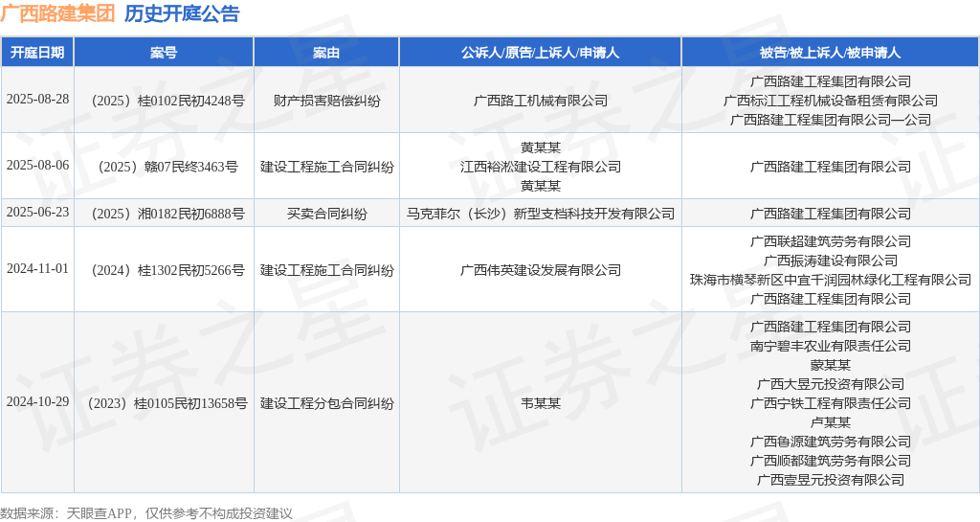The image size is (980, 522).
Task: Click 财产损害赔偿纠纷 cause cell
Action: pyautogui.click(x=326, y=101)
